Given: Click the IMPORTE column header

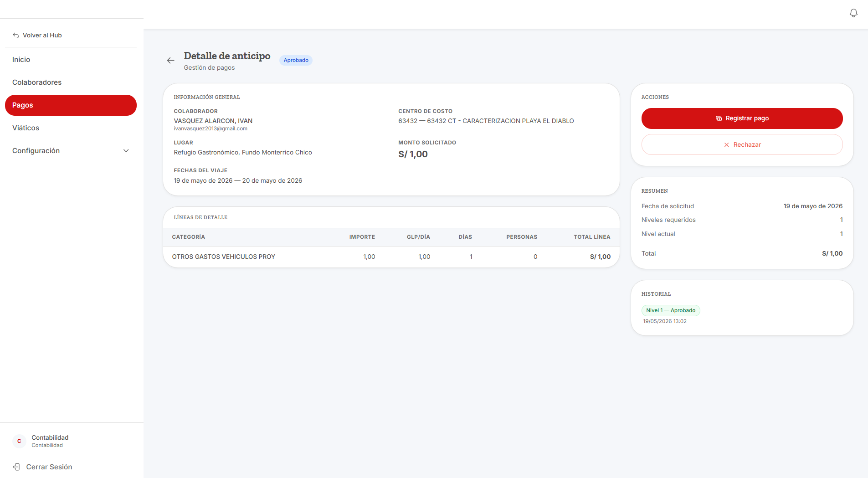Looking at the screenshot, I should [x=362, y=237].
